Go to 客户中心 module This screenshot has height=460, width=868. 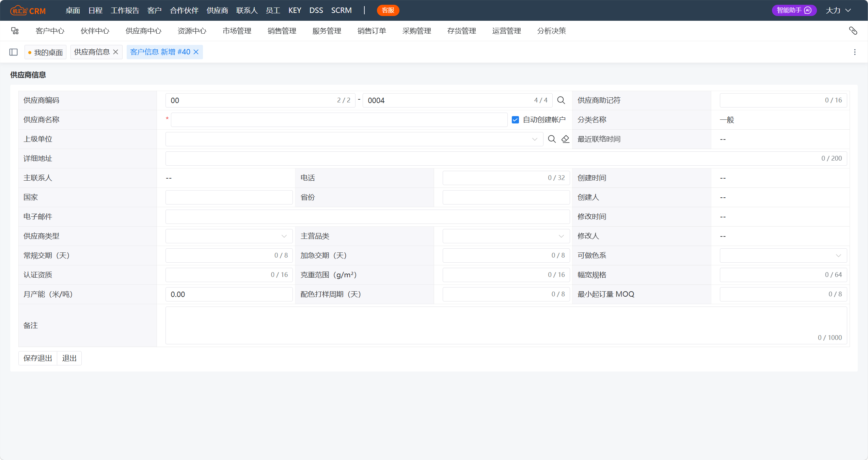50,31
